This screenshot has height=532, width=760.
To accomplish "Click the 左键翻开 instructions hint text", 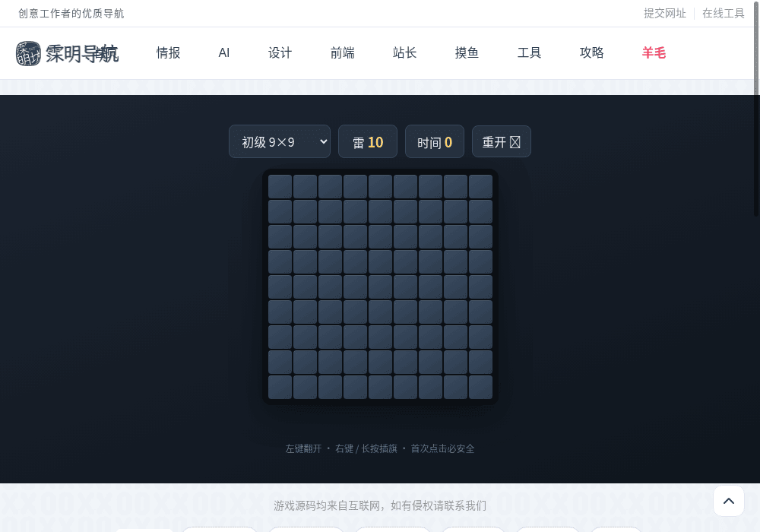I will click(380, 448).
